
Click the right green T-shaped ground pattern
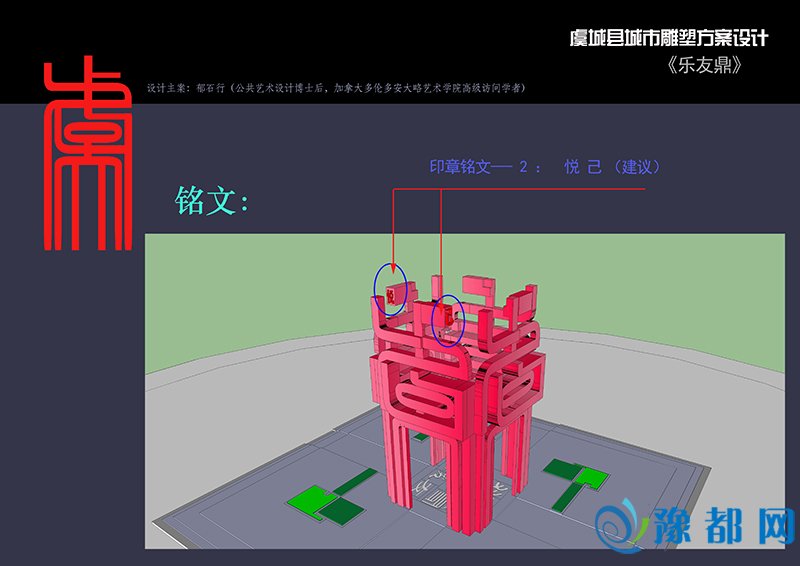(573, 477)
